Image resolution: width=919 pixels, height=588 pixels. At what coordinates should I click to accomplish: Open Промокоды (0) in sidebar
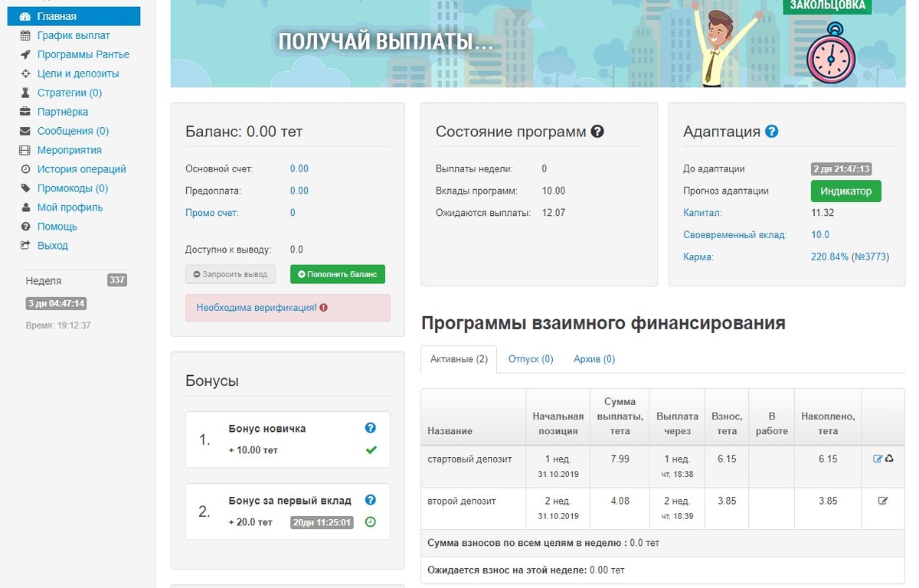[x=73, y=188]
